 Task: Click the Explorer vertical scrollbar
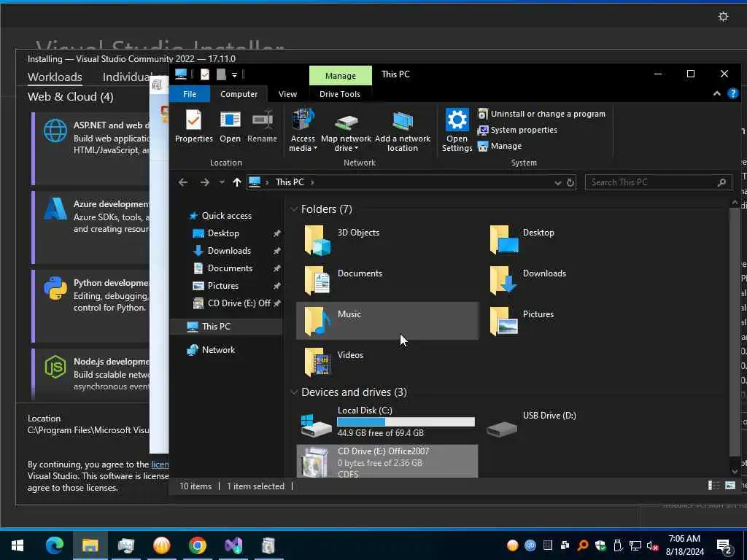(x=734, y=333)
